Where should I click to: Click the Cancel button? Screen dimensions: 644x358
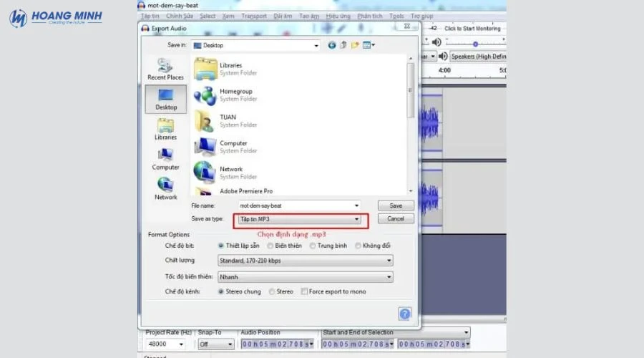click(396, 218)
